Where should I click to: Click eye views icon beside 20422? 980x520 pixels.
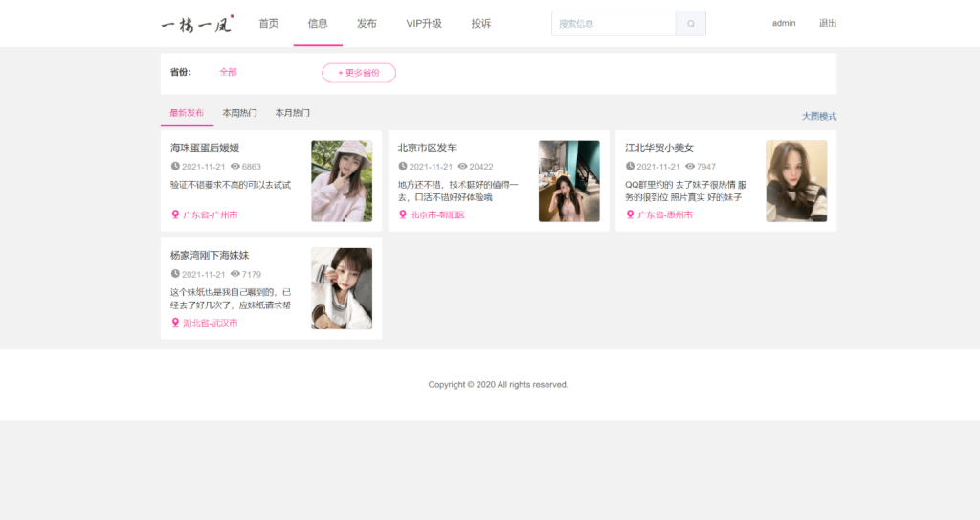point(462,166)
